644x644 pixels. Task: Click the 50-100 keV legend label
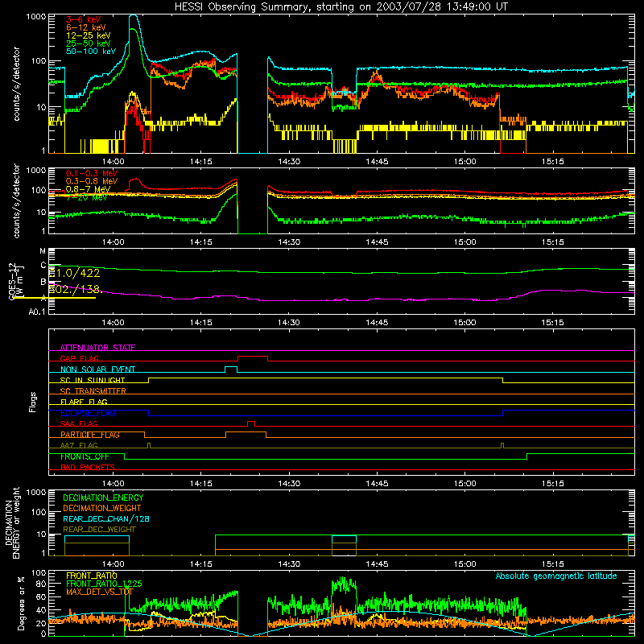91,52
